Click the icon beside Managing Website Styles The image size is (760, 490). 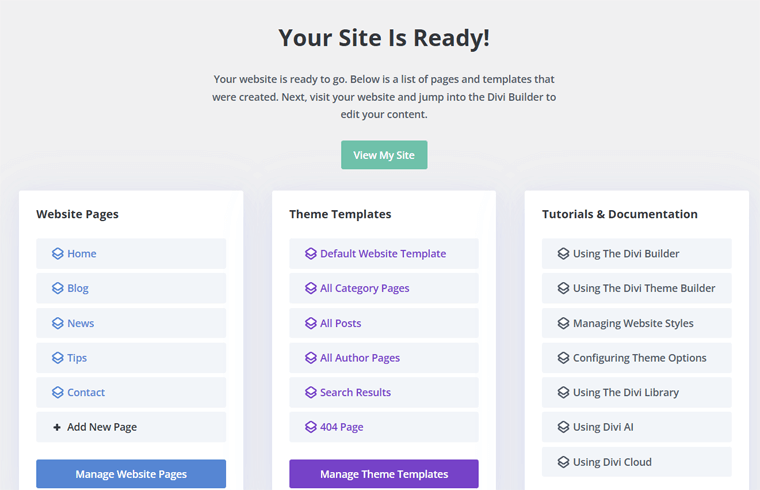point(563,323)
